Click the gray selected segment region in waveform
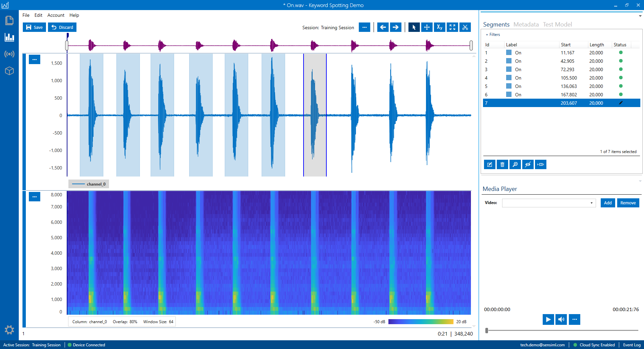Viewport: 644px width, 349px height. 315,115
